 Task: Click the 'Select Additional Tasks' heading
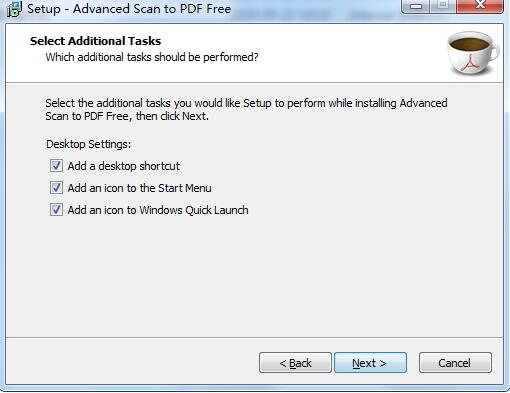(x=95, y=41)
